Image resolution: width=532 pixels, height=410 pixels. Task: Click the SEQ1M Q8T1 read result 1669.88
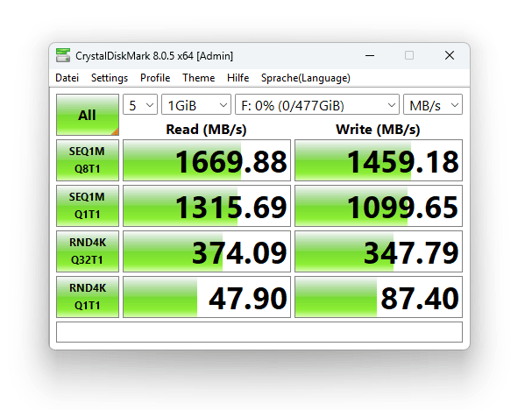click(x=207, y=161)
